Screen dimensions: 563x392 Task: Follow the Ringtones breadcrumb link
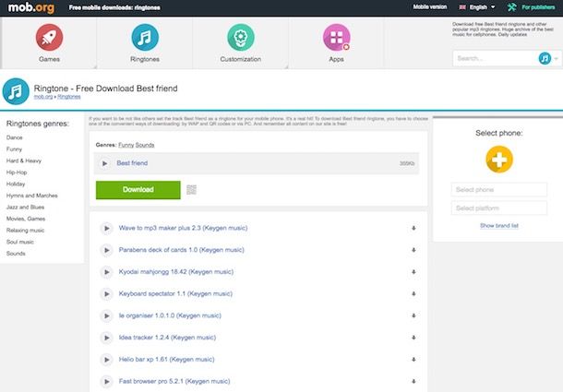click(69, 97)
